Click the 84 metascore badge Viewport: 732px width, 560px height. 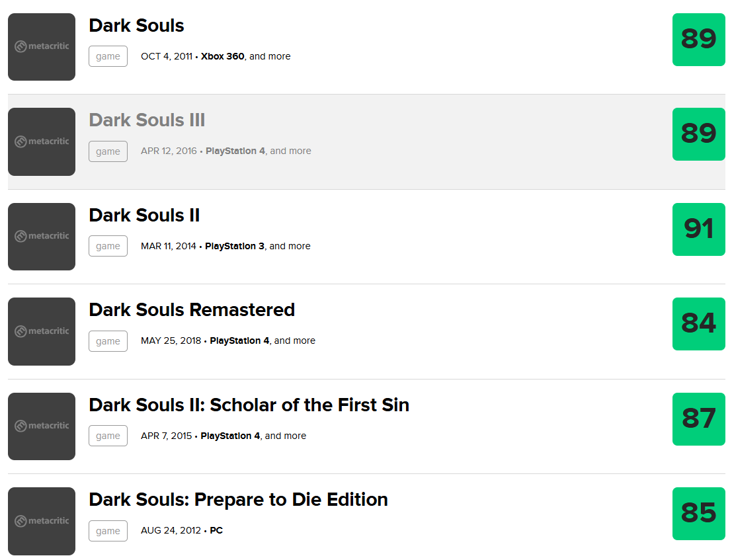(x=698, y=324)
